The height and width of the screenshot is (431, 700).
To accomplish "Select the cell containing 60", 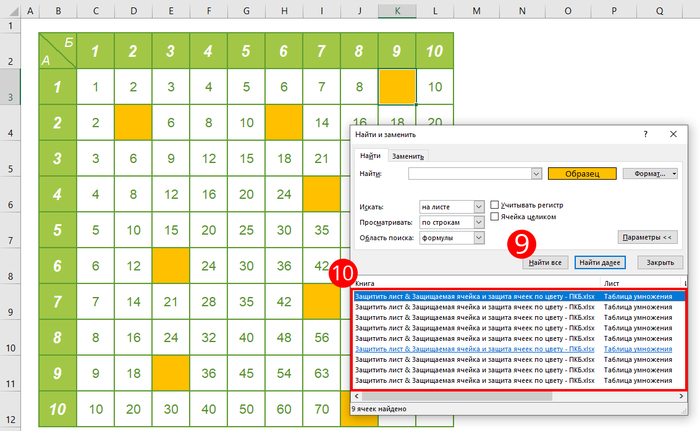I will click(284, 409).
